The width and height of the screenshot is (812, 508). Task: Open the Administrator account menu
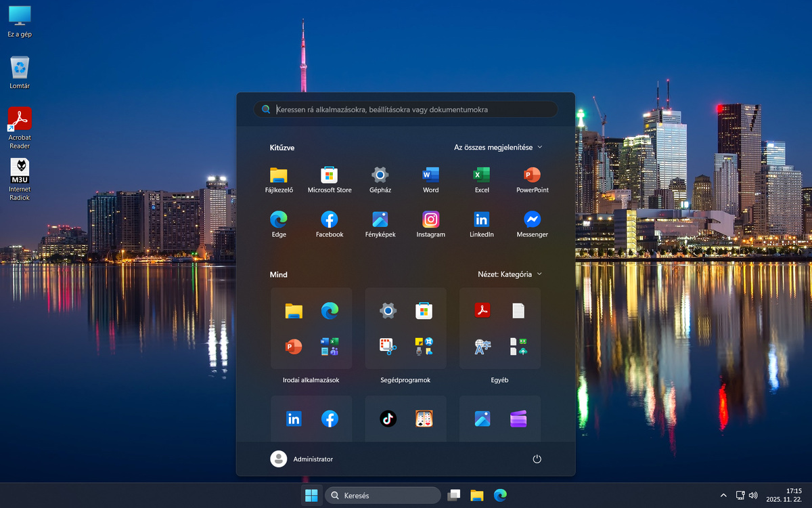coord(302,459)
